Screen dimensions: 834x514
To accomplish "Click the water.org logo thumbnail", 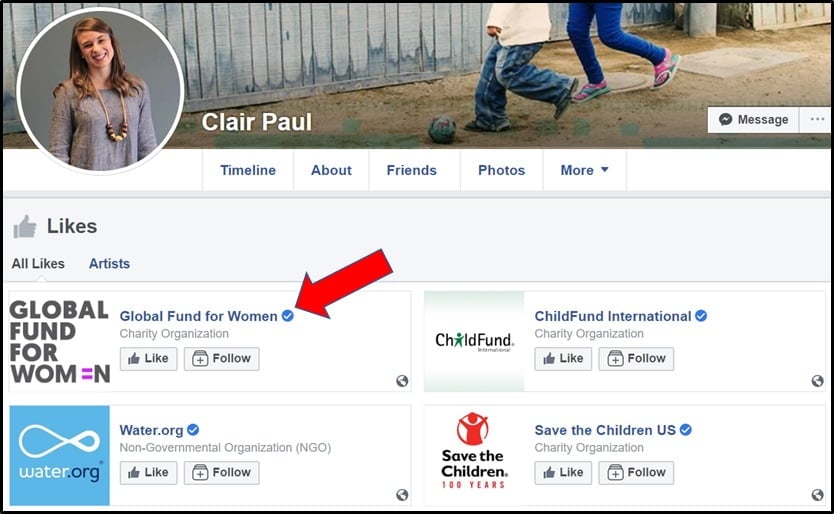I will click(60, 455).
